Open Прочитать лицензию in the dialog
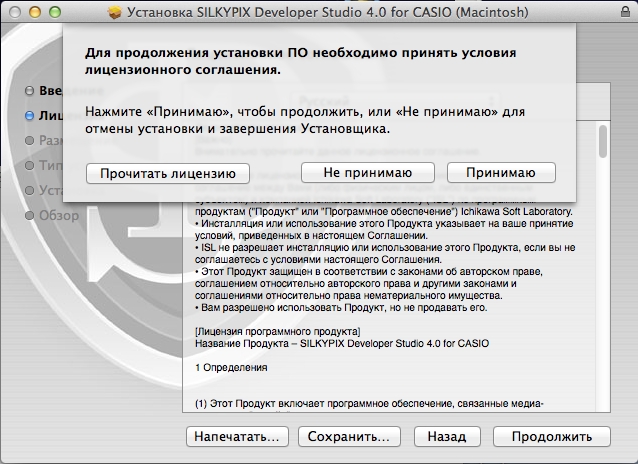Viewport: 638px width, 464px height. 168,174
